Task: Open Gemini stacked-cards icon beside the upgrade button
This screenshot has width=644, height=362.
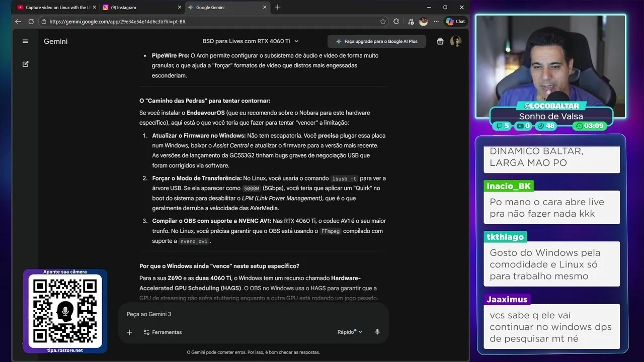Action: (x=440, y=41)
